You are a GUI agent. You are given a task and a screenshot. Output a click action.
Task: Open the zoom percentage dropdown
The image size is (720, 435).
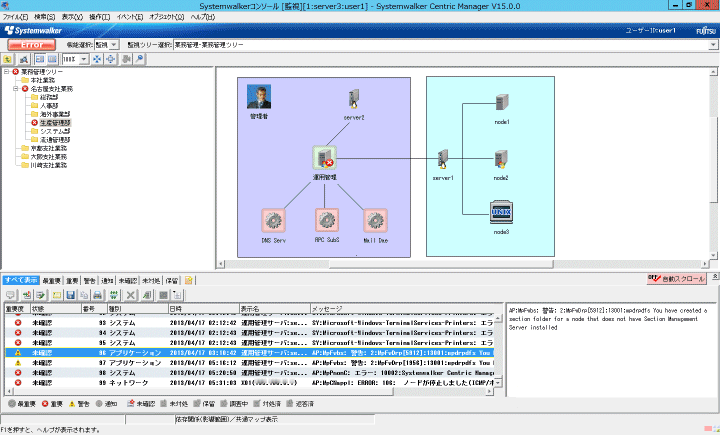pos(84,59)
